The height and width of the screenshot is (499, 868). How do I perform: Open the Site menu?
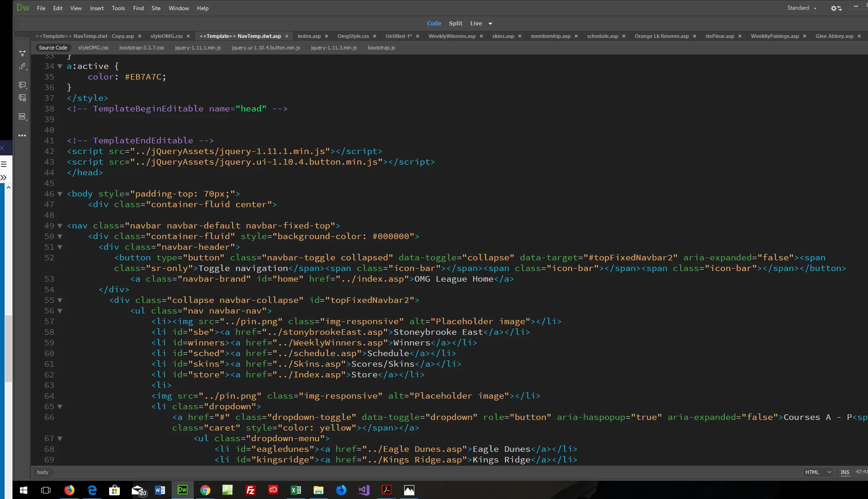tap(156, 8)
